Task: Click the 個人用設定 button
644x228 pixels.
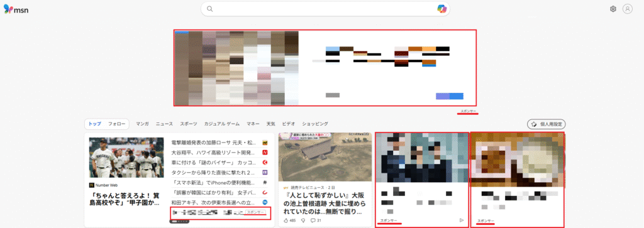Action: pyautogui.click(x=547, y=124)
